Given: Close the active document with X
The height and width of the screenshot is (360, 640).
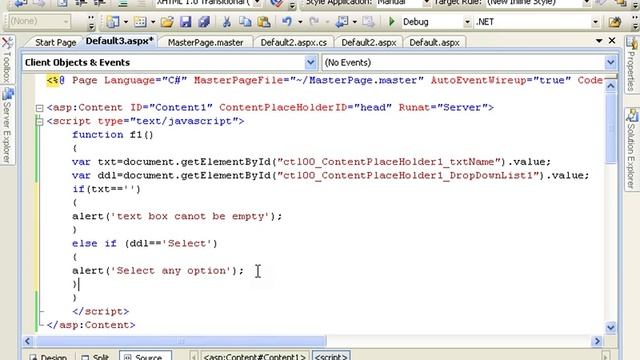Looking at the screenshot, I should [x=612, y=40].
